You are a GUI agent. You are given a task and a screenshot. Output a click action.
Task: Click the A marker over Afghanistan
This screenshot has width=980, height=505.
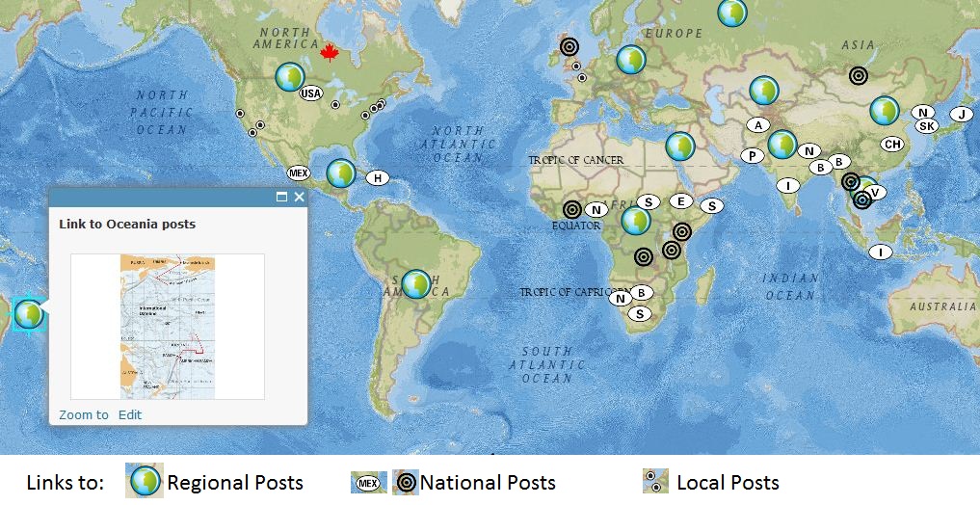point(758,125)
